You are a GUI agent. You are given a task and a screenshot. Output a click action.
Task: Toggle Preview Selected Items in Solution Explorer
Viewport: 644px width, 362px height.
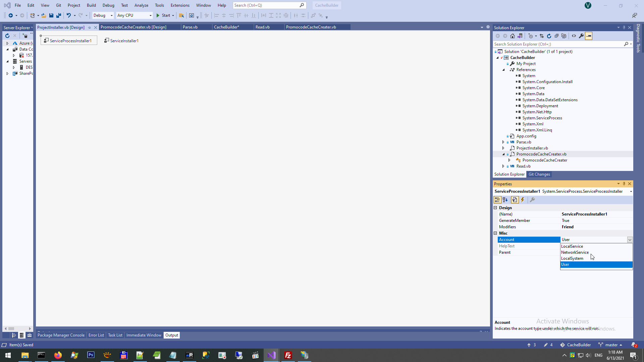589,36
